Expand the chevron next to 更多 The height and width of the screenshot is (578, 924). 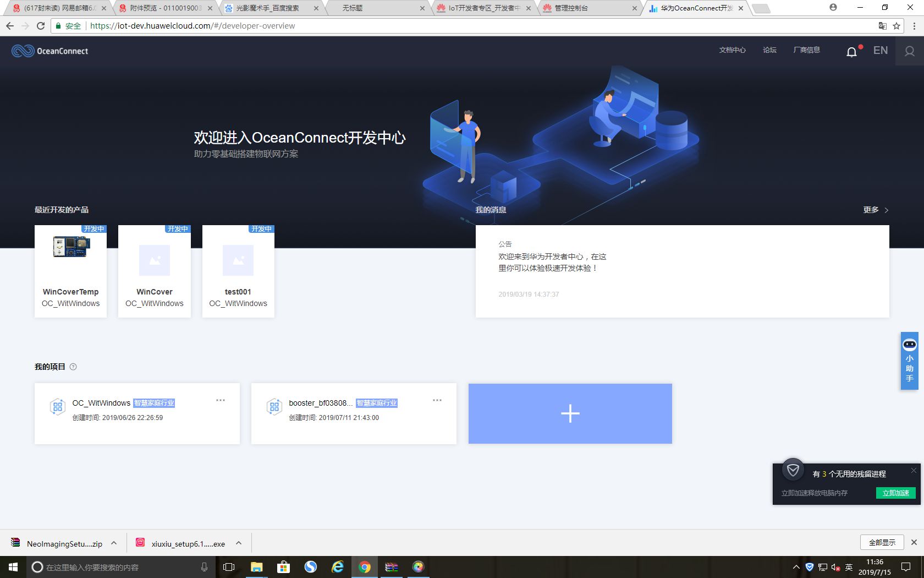tap(886, 210)
